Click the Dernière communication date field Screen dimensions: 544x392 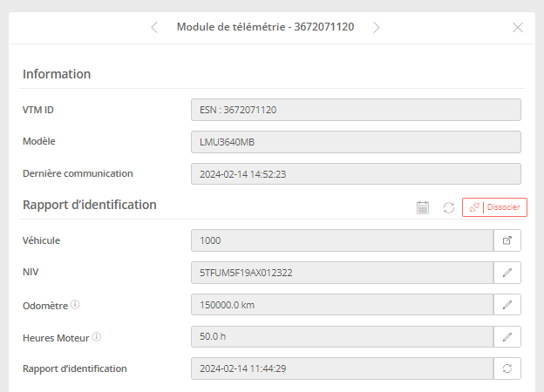tap(356, 174)
